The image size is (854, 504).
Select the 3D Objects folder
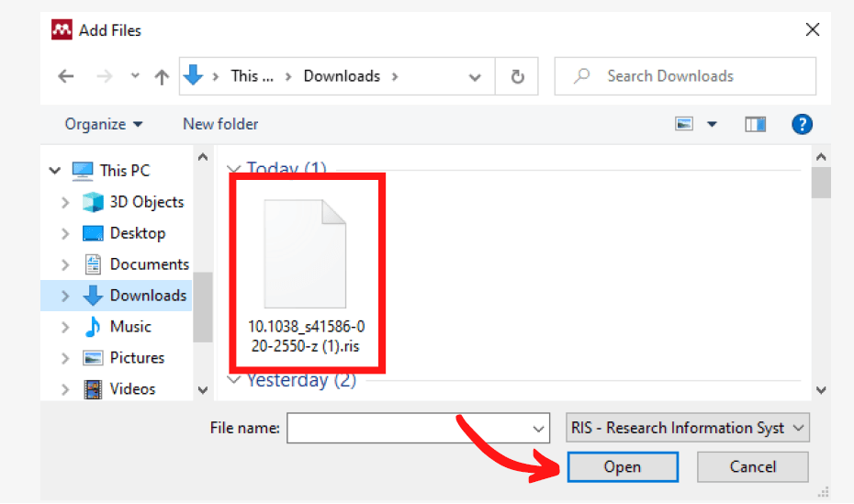click(146, 202)
